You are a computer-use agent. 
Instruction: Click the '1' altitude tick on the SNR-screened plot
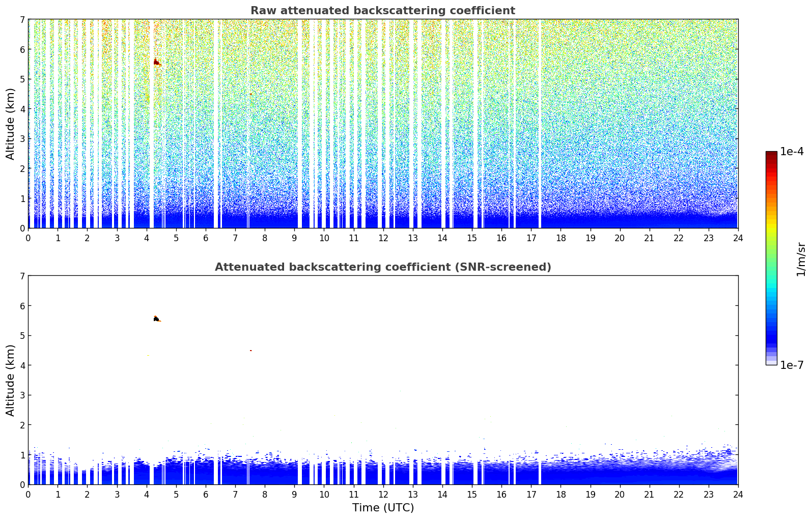[22, 454]
